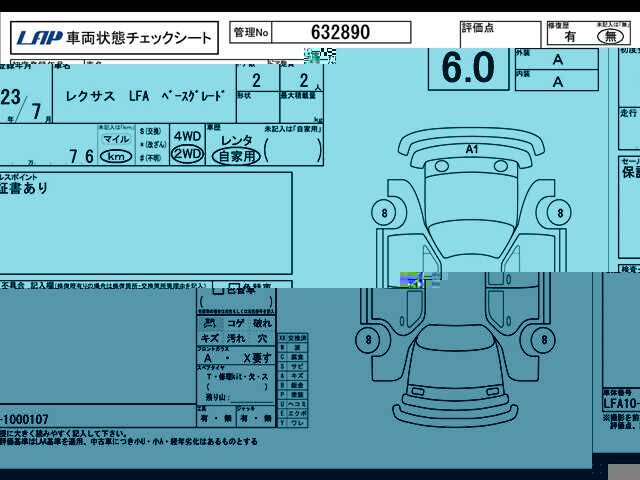Click the registration year 23
640x480 pixels.
click(10, 97)
